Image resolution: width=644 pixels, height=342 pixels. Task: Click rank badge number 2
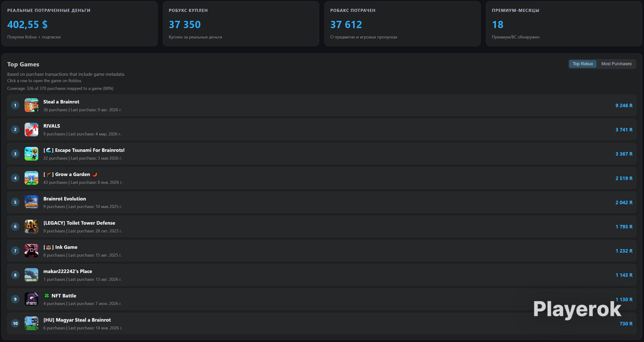15,130
